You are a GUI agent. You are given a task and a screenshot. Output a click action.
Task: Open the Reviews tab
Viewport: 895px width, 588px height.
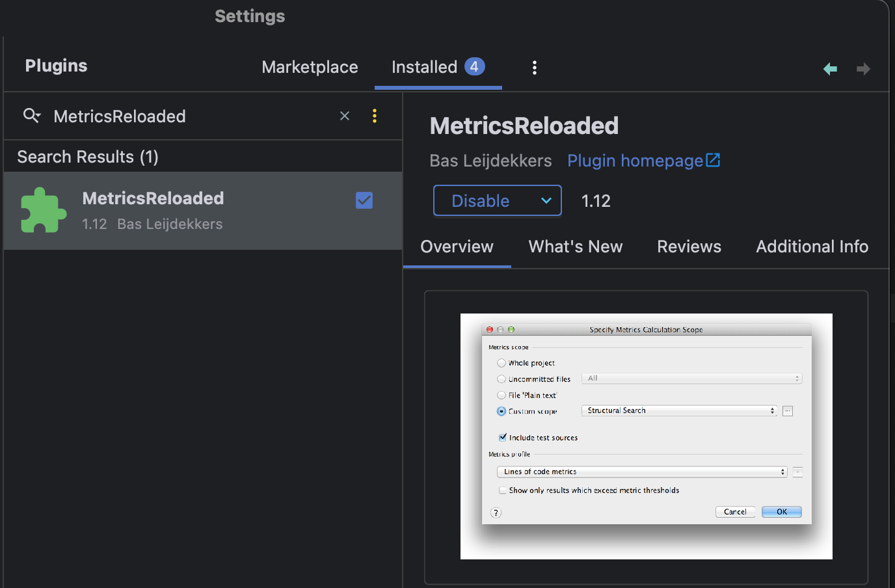tap(689, 247)
